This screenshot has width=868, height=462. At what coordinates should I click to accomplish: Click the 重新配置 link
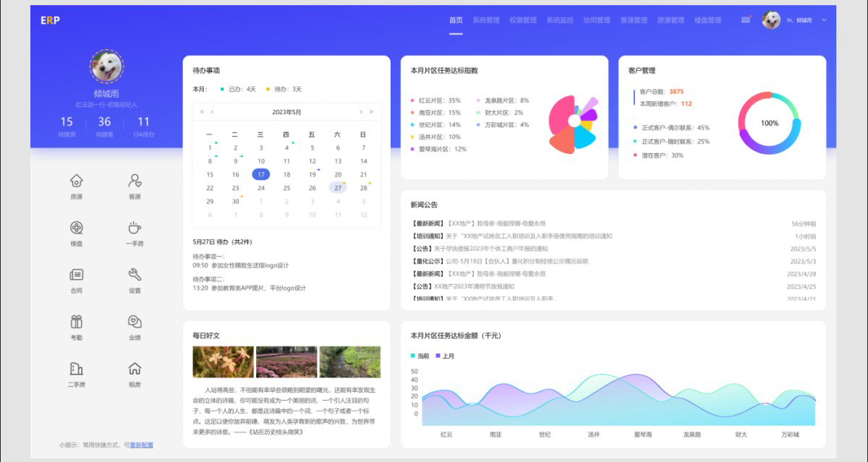pyautogui.click(x=142, y=445)
